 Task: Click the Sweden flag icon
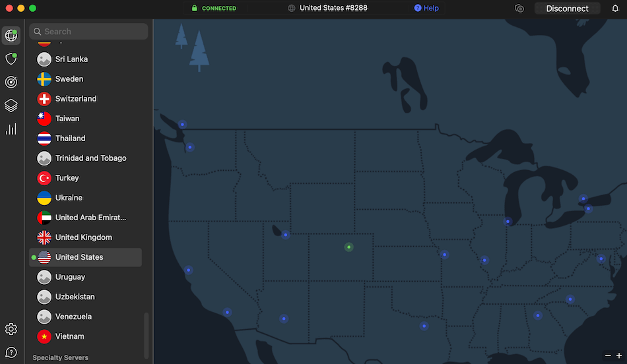(x=44, y=79)
